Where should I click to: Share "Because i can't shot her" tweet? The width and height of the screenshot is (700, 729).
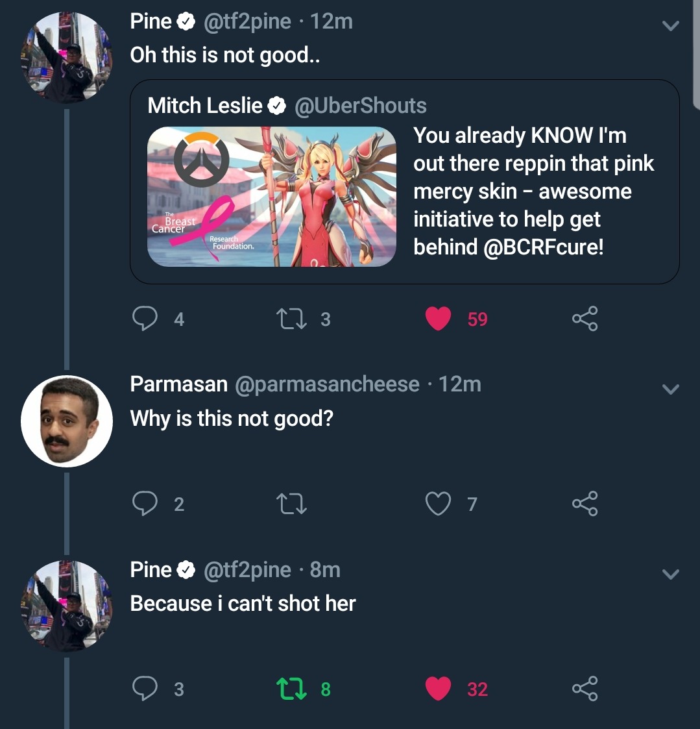585,689
